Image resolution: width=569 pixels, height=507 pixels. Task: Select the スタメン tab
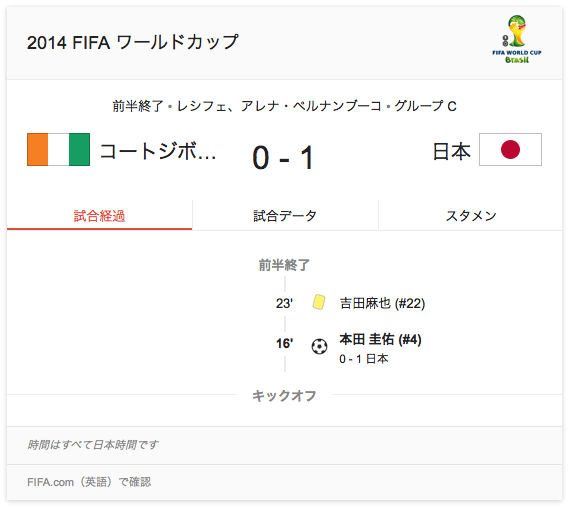pyautogui.click(x=471, y=216)
